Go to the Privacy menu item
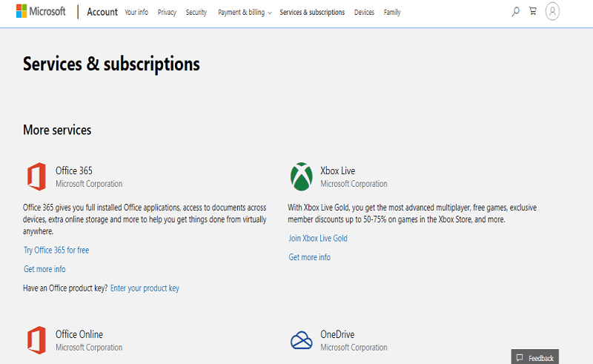 click(x=167, y=13)
